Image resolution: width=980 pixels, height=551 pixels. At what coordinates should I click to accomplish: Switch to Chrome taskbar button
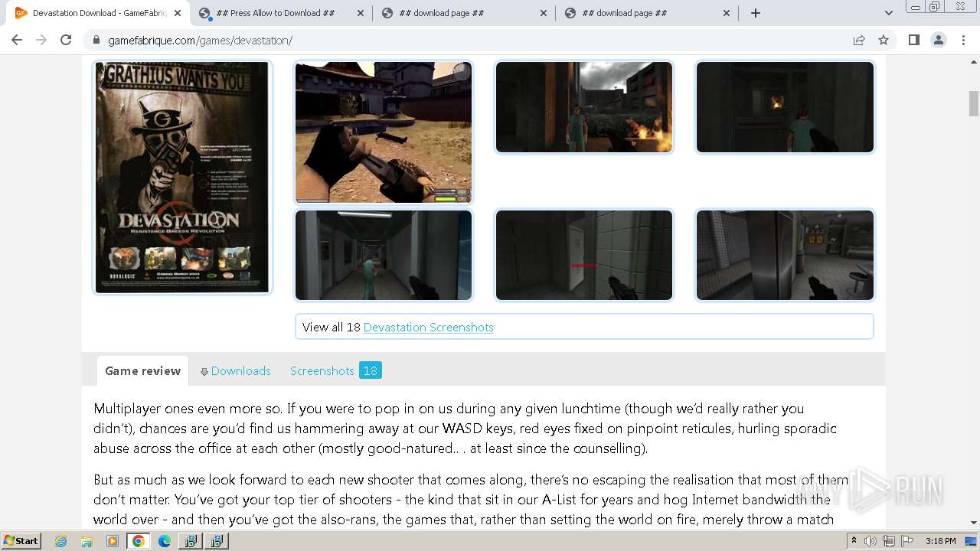139,541
